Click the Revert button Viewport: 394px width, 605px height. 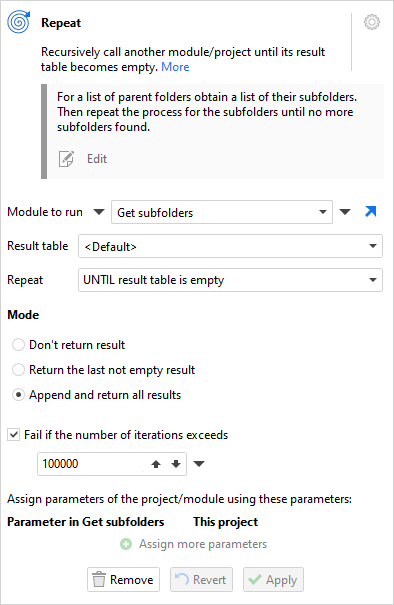pyautogui.click(x=201, y=580)
